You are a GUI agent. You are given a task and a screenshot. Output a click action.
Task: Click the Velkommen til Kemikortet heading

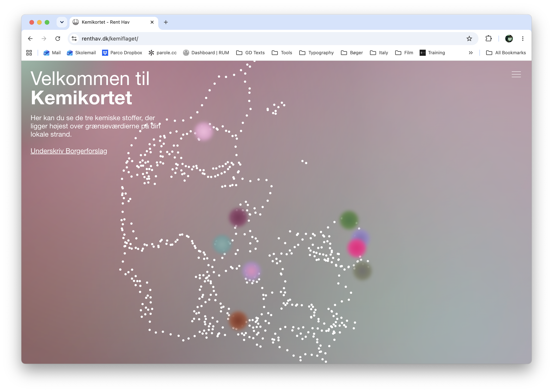(x=90, y=88)
